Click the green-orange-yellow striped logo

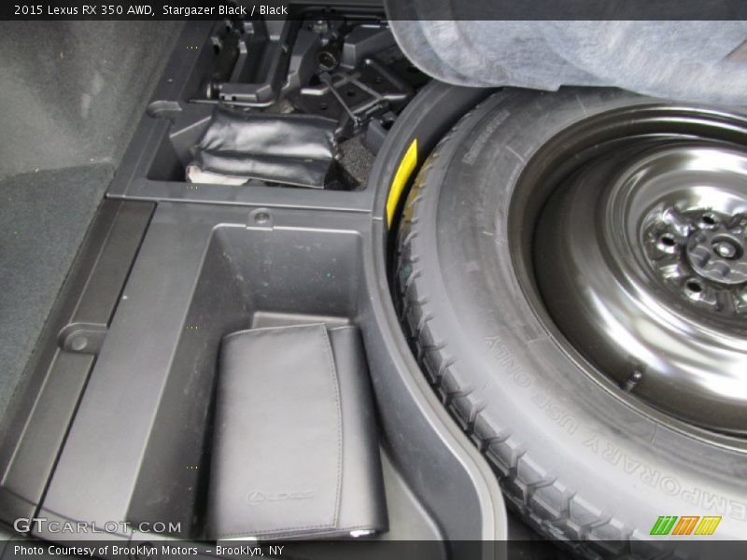coord(685,525)
